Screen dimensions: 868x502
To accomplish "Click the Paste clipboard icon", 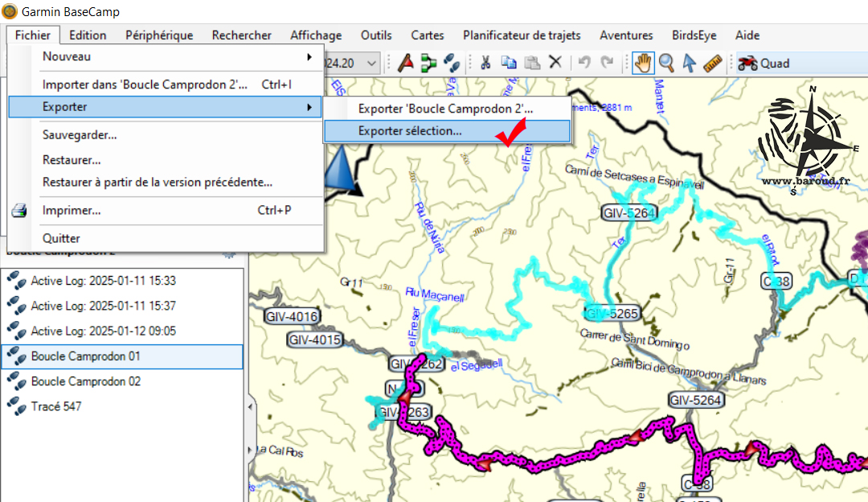I will click(532, 64).
